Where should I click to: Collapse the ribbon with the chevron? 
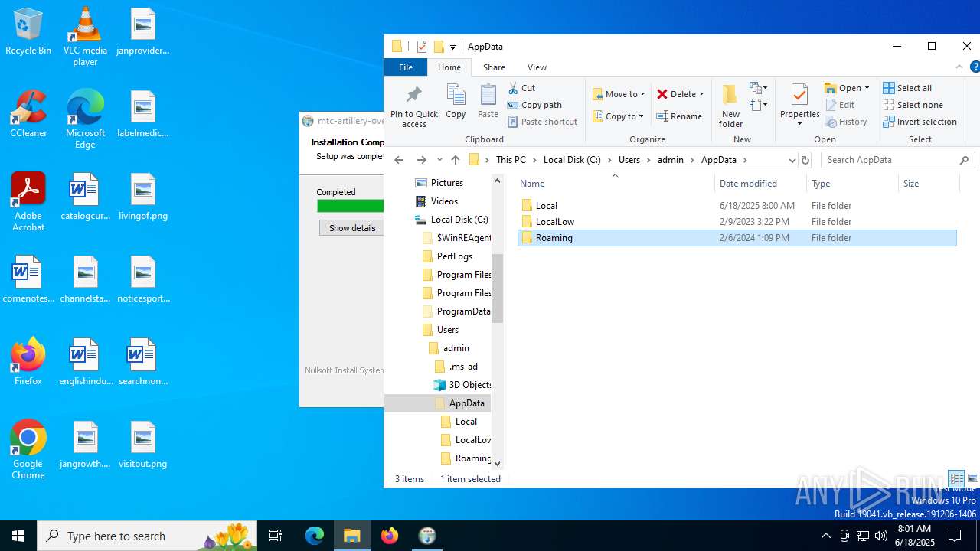click(959, 67)
